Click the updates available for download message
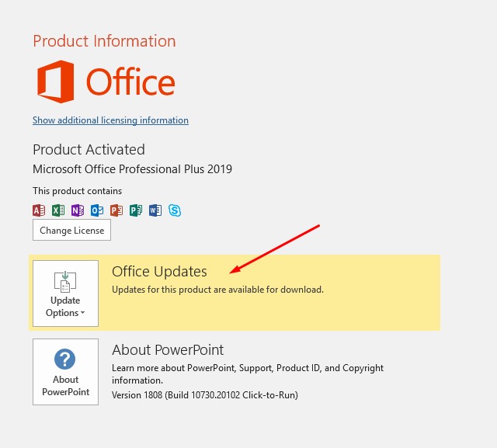 217,290
